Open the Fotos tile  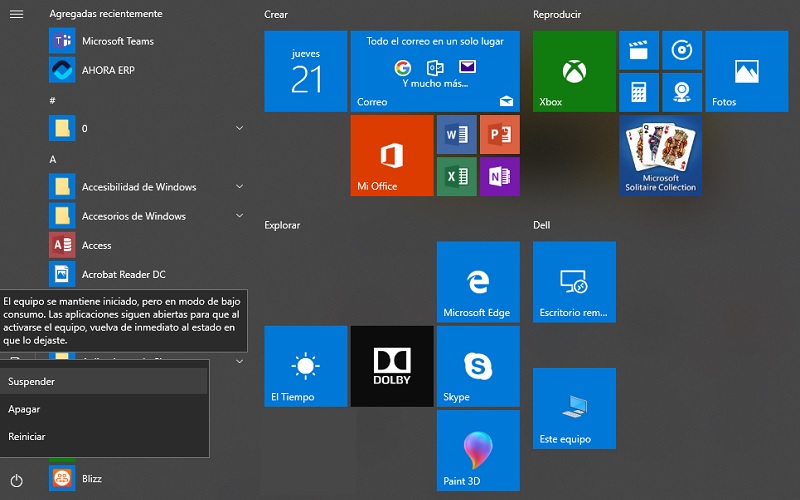tap(747, 71)
